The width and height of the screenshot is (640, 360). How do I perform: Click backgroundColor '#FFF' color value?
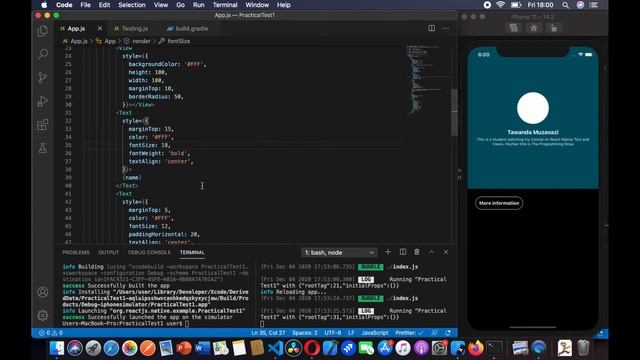point(195,64)
